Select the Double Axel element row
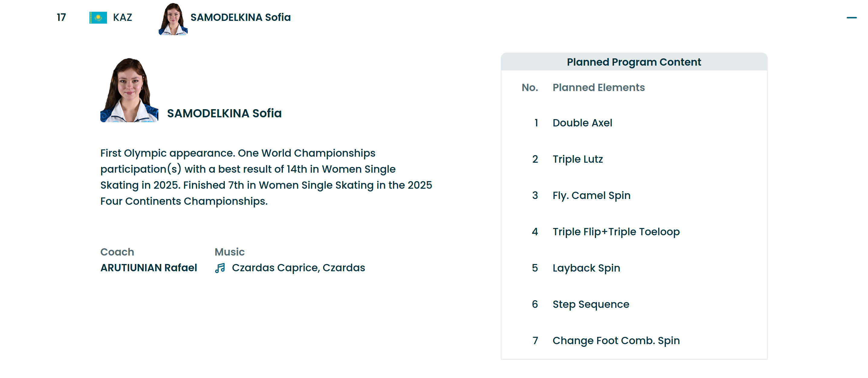The height and width of the screenshot is (378, 868). click(x=582, y=123)
